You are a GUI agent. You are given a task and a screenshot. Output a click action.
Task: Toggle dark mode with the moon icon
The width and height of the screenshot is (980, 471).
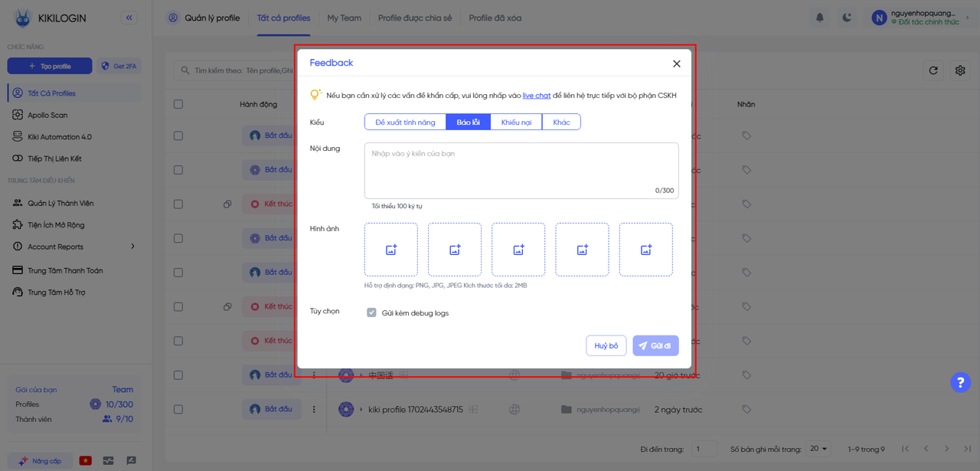[847, 18]
